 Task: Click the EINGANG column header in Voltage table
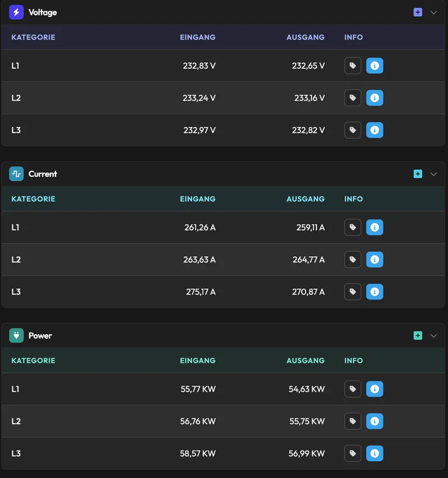pyautogui.click(x=198, y=37)
